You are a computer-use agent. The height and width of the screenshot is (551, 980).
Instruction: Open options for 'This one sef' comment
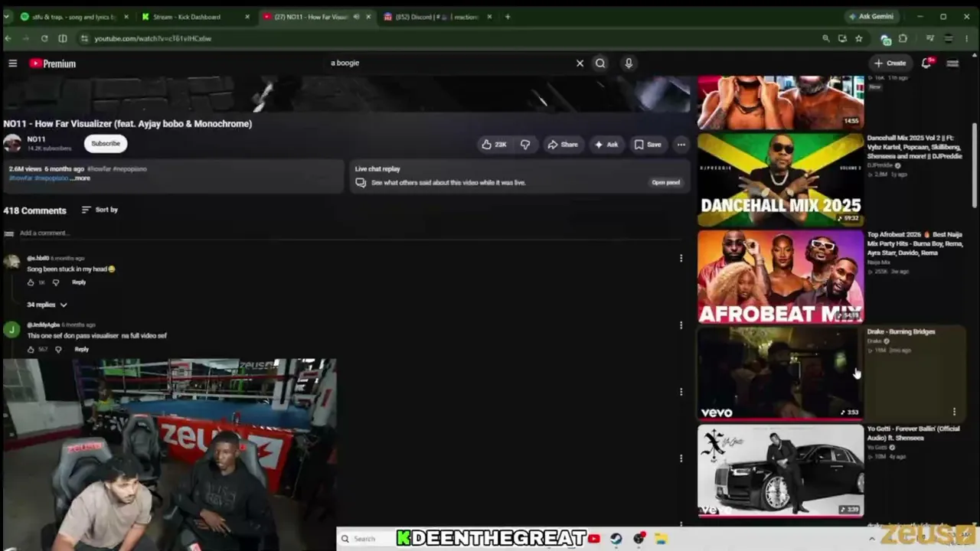click(x=681, y=325)
